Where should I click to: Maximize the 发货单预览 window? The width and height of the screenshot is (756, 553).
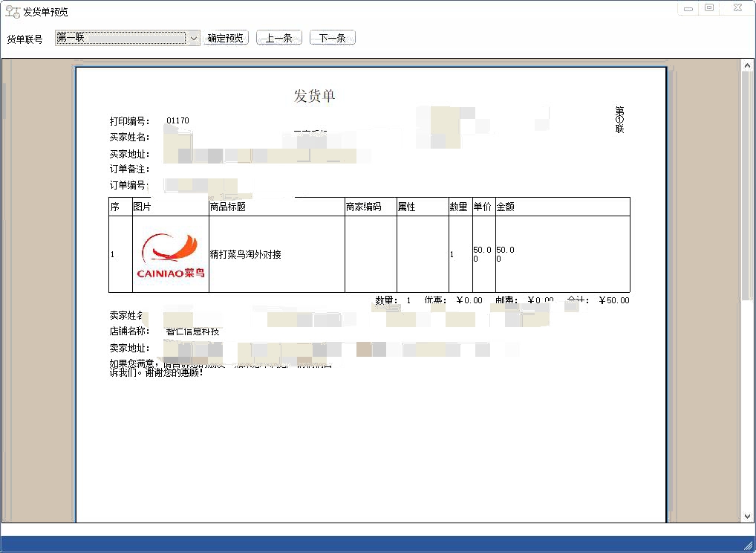(709, 8)
